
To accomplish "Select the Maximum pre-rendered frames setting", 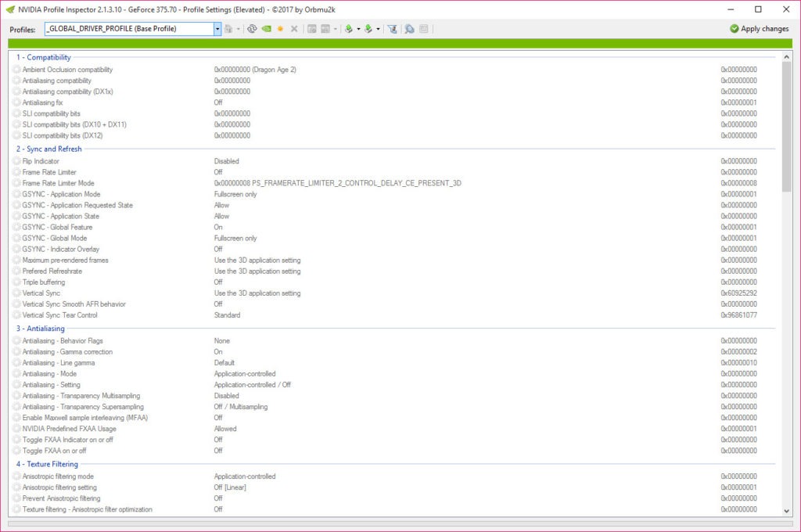I will (x=66, y=260).
